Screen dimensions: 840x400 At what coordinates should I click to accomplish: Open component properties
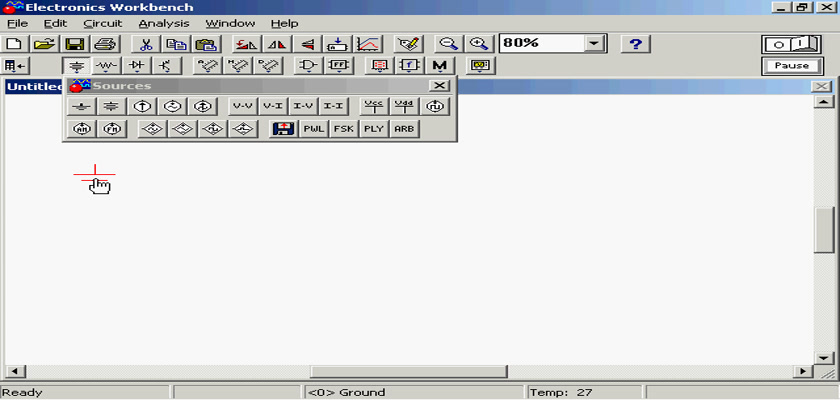pyautogui.click(x=408, y=44)
